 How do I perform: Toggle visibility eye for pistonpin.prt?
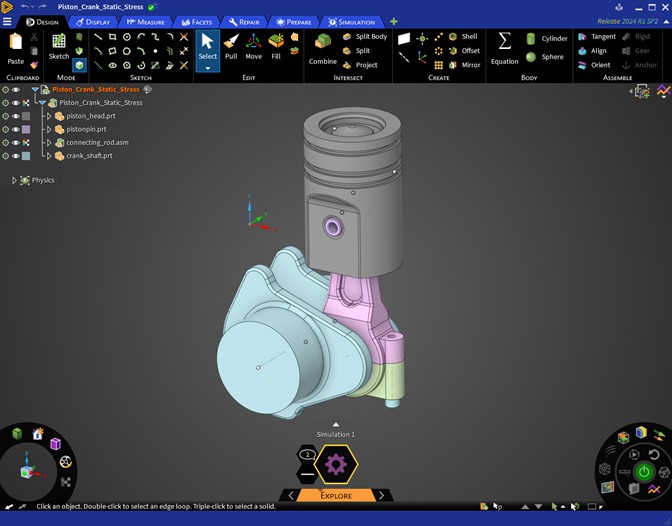[x=16, y=129]
